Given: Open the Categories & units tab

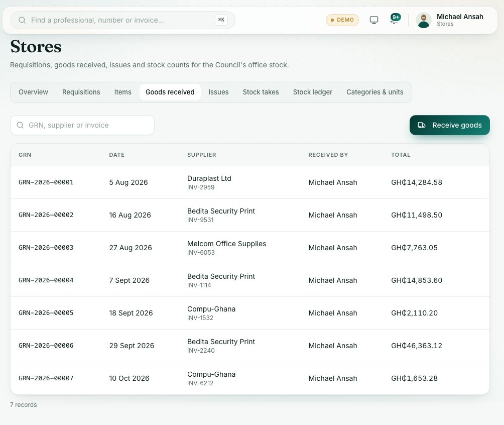Looking at the screenshot, I should tap(375, 92).
